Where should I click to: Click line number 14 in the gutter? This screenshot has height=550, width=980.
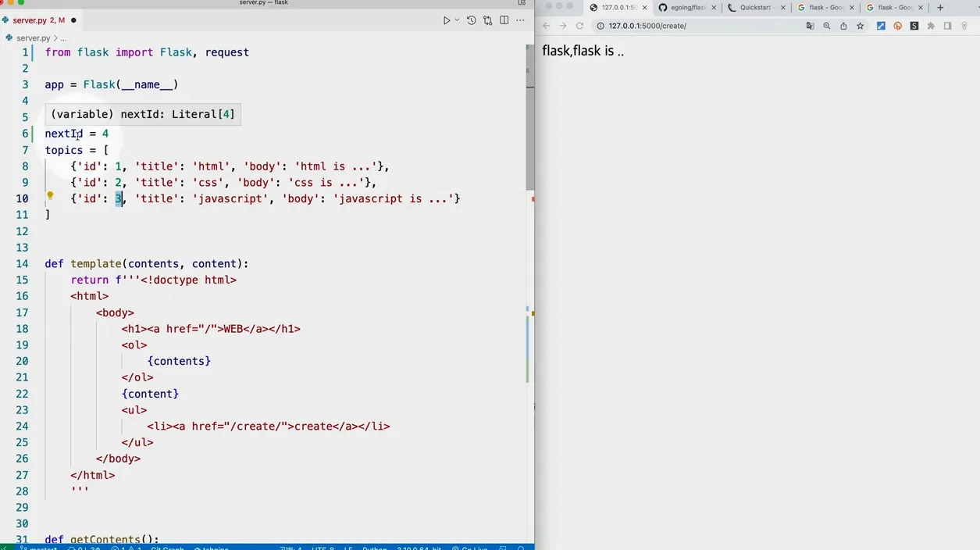[22, 264]
